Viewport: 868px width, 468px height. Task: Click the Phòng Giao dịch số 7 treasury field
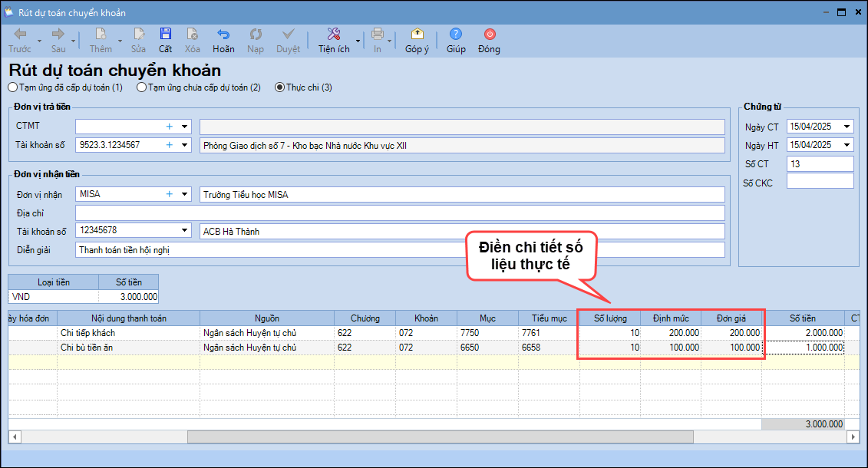pyautogui.click(x=462, y=146)
